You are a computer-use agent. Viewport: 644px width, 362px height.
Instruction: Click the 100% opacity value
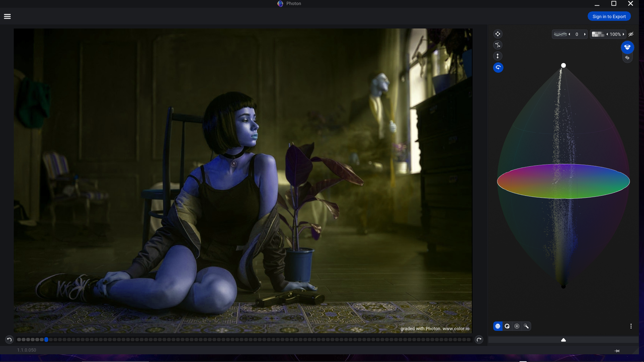615,34
